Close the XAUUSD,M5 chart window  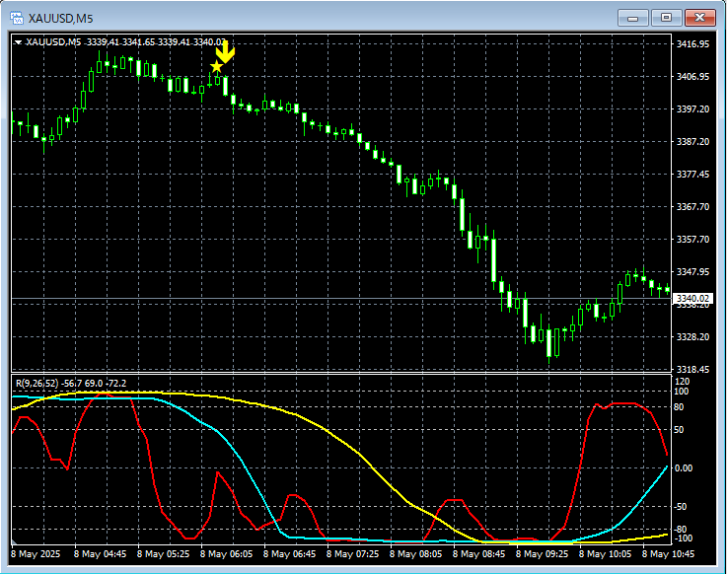[699, 18]
